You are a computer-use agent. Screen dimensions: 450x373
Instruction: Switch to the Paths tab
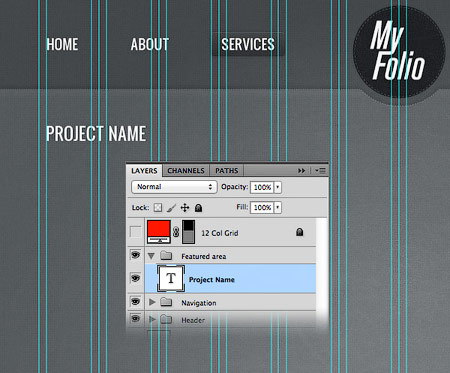pos(227,171)
